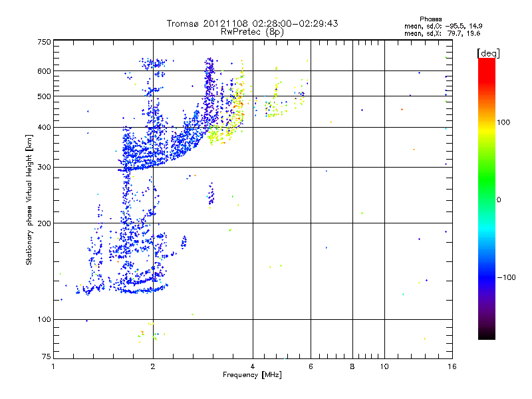Click the '8' frequency tick label
This screenshot has width=532, height=399.
[352, 366]
